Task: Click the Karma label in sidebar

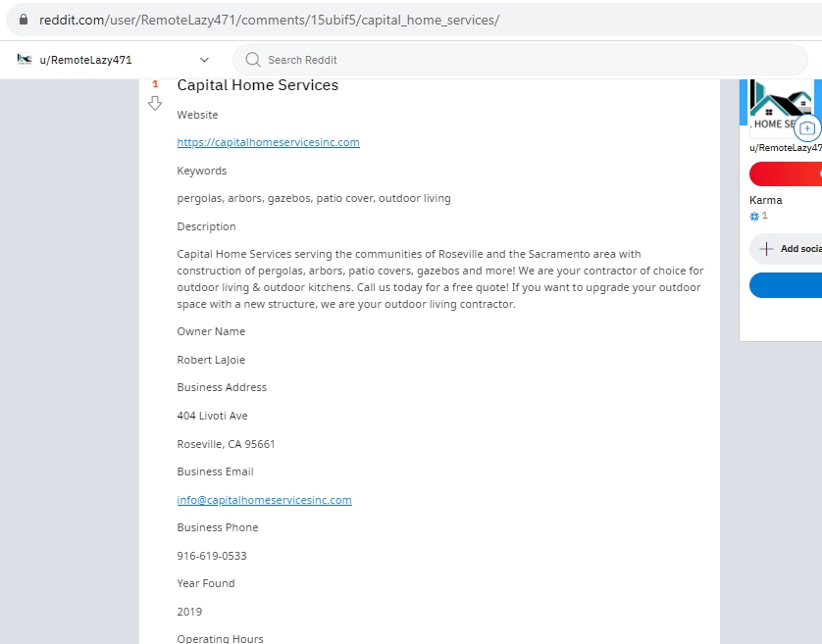Action: [766, 200]
